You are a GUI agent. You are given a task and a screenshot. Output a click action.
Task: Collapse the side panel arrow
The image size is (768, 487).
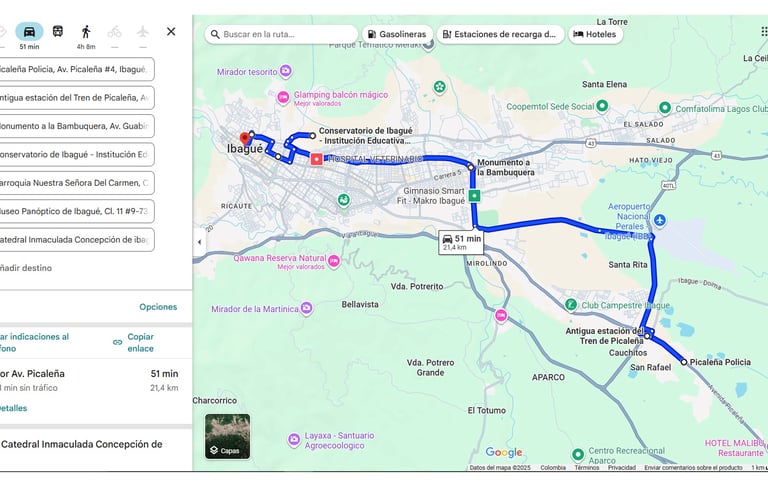coord(199,242)
